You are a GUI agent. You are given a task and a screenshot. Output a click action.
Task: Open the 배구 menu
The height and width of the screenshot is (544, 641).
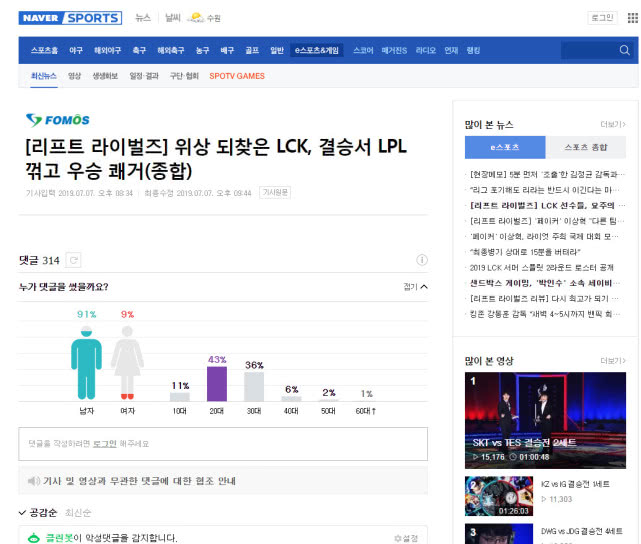(x=227, y=50)
